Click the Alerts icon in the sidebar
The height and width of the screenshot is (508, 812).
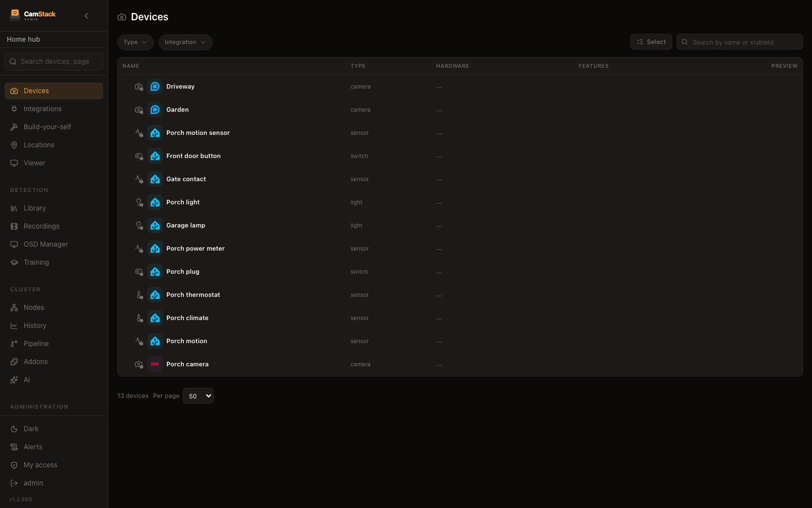pyautogui.click(x=14, y=447)
